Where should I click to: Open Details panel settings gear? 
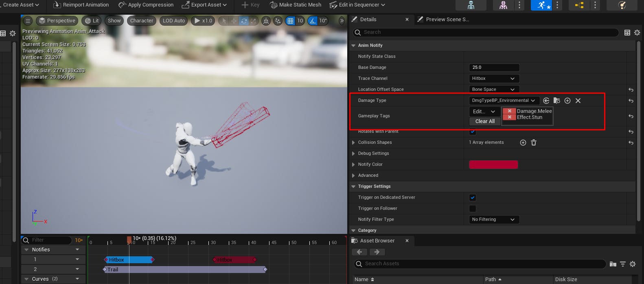pos(637,33)
